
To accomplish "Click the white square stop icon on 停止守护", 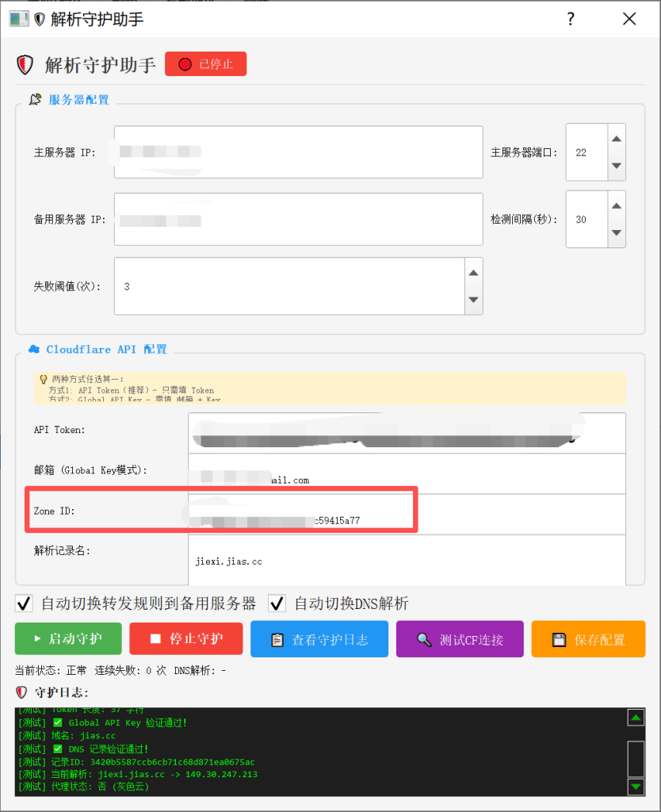I will pos(155,638).
